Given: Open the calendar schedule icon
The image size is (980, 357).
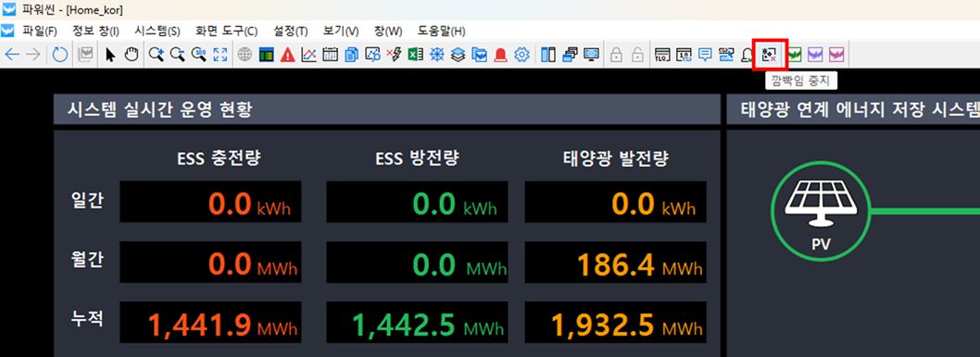Looking at the screenshot, I should 330,55.
